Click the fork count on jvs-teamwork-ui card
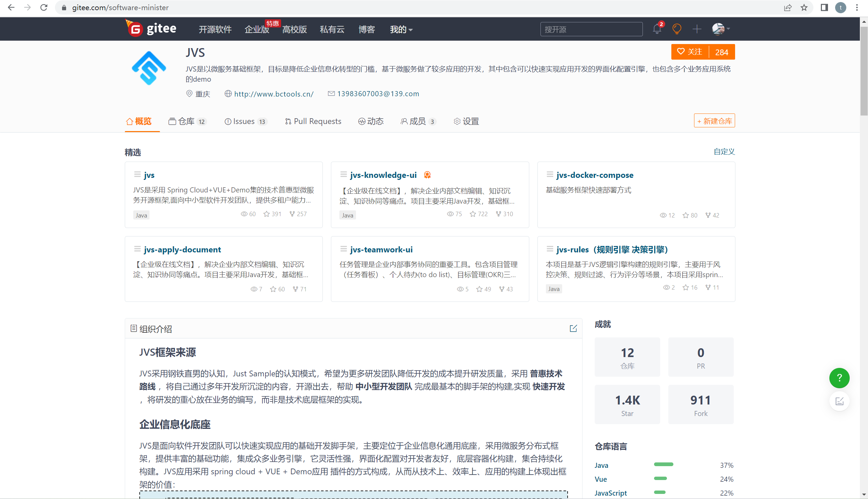The image size is (868, 499). (506, 289)
